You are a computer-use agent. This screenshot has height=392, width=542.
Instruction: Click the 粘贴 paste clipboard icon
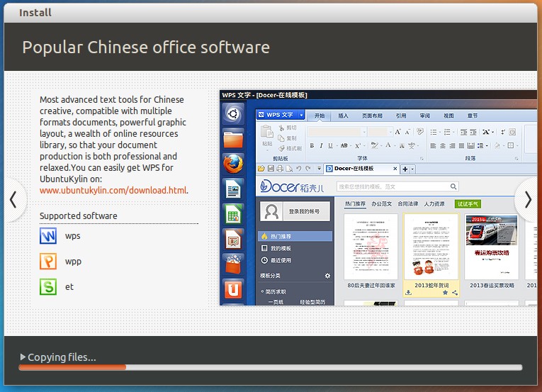[267, 132]
